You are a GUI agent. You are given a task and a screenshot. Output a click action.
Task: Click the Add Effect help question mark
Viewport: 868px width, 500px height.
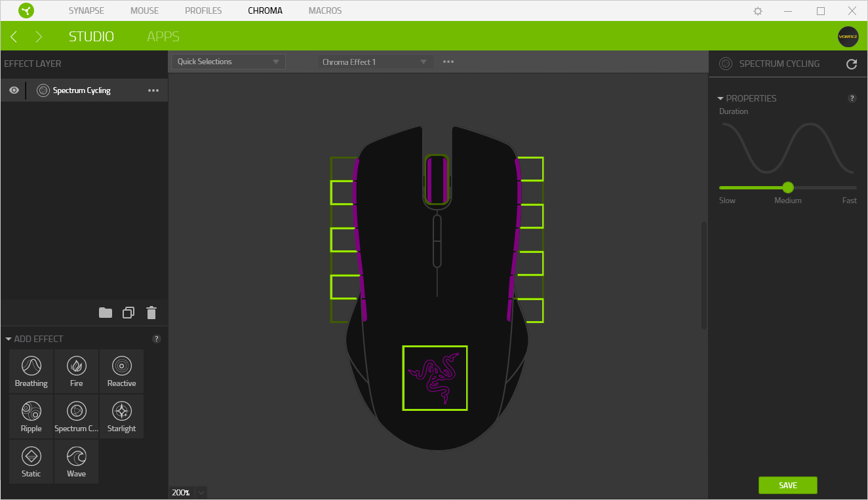point(157,339)
